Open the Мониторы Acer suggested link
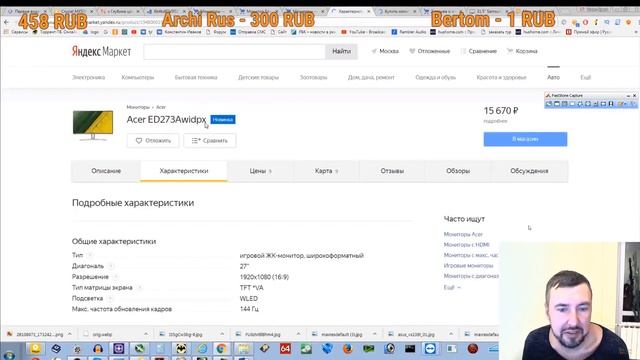Screen dimensions: 640x360 point(463,234)
